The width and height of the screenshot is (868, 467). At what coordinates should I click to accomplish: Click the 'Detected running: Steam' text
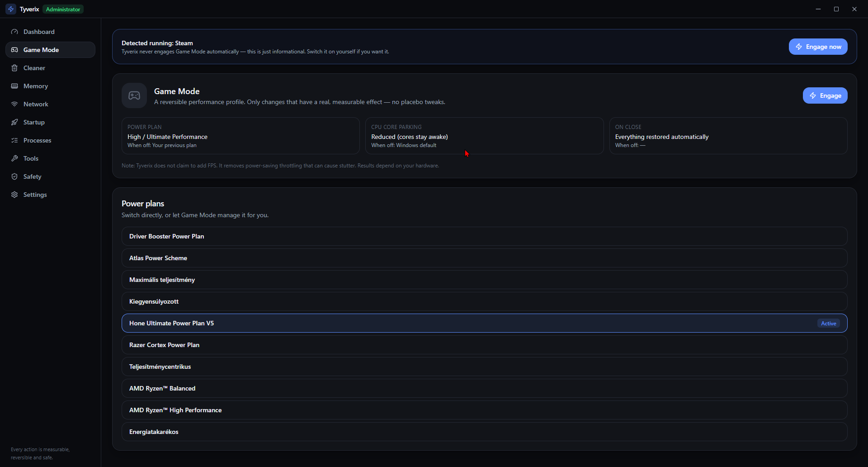pos(157,43)
